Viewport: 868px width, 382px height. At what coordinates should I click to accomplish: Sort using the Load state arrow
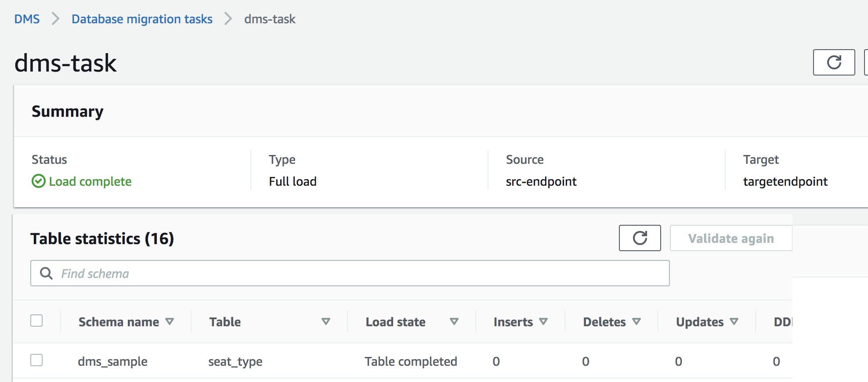coord(454,322)
